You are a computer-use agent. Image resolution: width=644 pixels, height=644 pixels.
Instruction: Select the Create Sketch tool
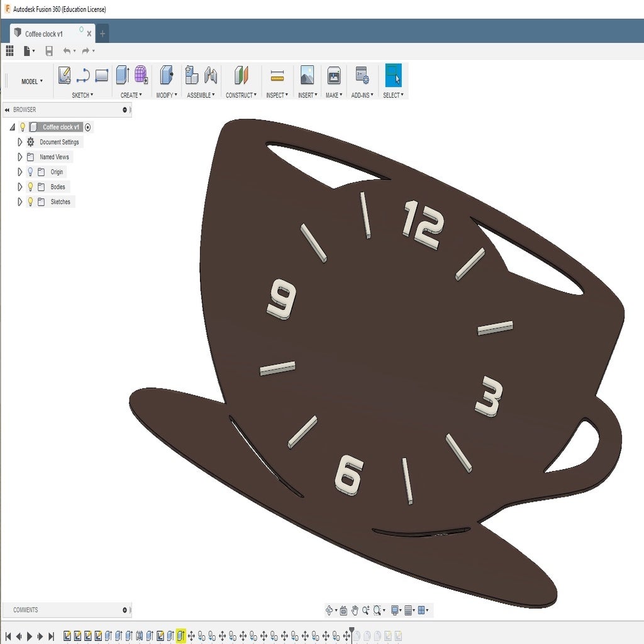(64, 75)
